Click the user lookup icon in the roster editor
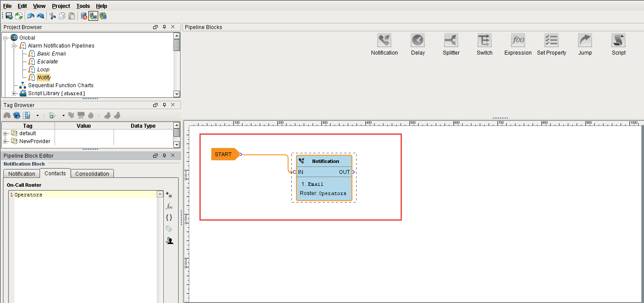 click(169, 240)
